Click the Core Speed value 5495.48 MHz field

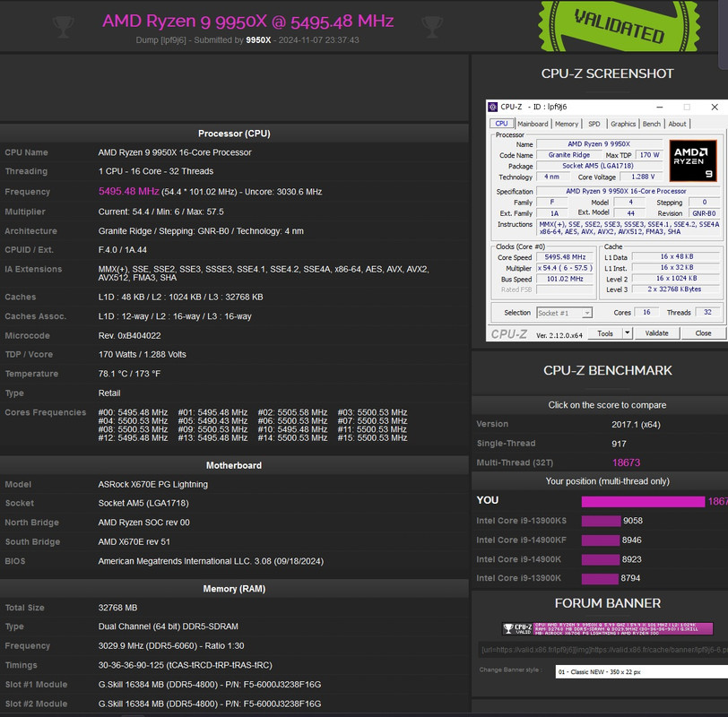[565, 257]
